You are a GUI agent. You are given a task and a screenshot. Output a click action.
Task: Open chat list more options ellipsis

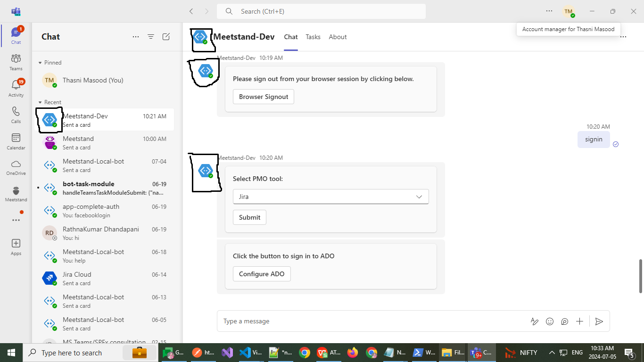(136, 37)
